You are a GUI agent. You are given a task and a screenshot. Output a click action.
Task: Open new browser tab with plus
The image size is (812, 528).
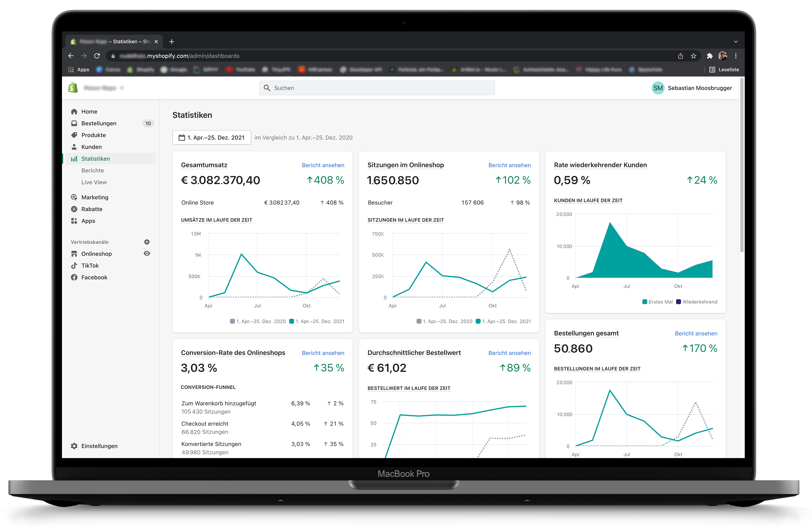coord(172,42)
